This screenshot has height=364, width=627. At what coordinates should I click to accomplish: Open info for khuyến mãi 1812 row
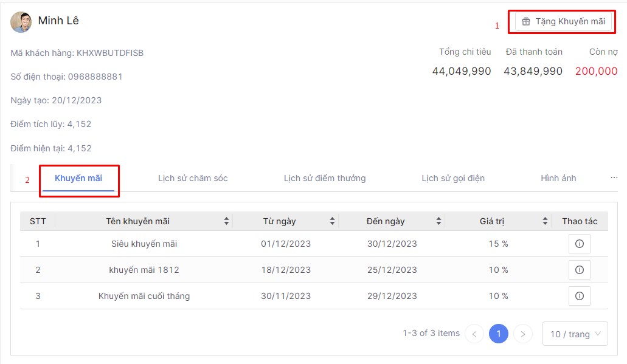[x=579, y=270]
